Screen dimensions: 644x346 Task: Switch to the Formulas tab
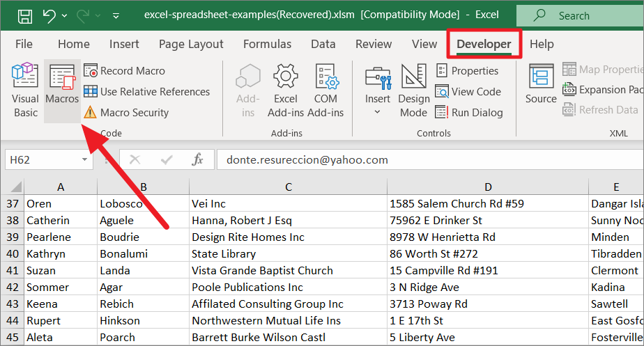click(x=267, y=44)
